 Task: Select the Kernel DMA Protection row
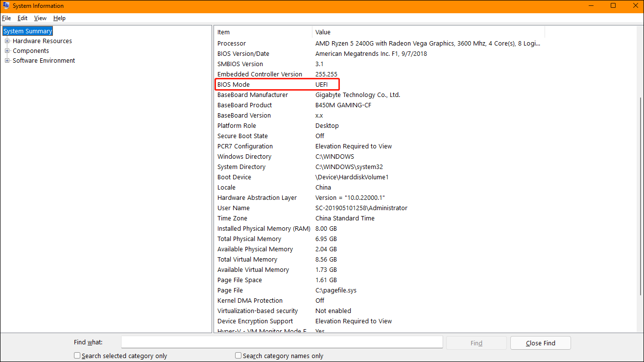(x=380, y=301)
